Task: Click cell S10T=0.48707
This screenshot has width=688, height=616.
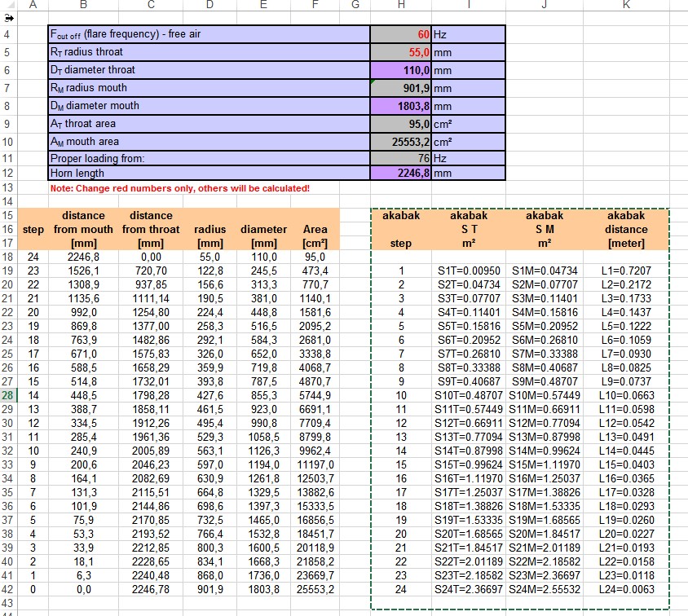Action: point(469,395)
